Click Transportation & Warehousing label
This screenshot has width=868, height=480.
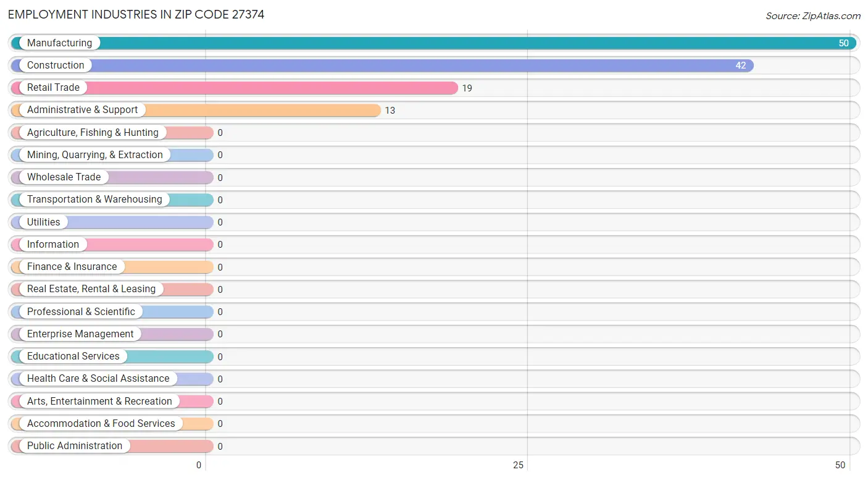tap(94, 199)
